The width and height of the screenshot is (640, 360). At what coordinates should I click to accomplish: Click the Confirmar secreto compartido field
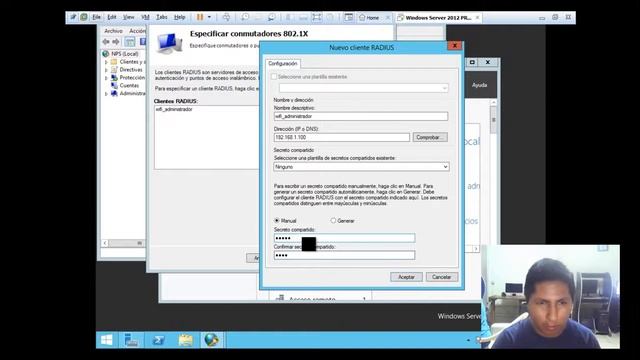tap(344, 256)
